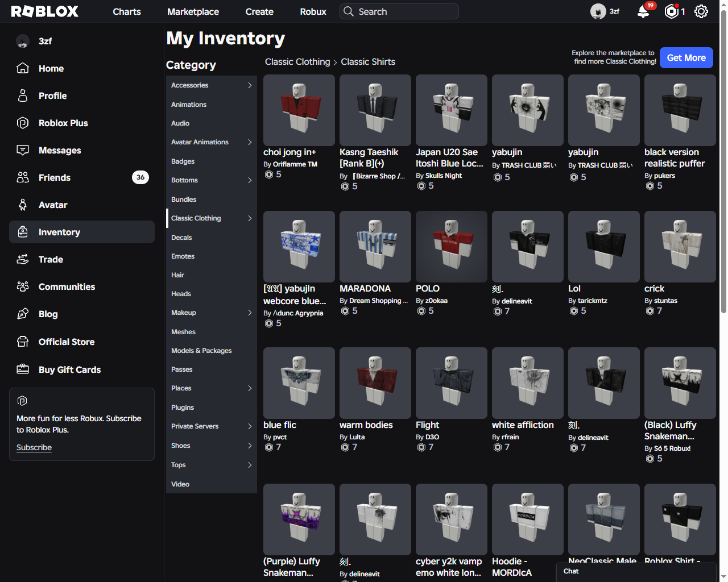
Task: Open the blue flic shirt thumbnail
Action: tap(299, 383)
